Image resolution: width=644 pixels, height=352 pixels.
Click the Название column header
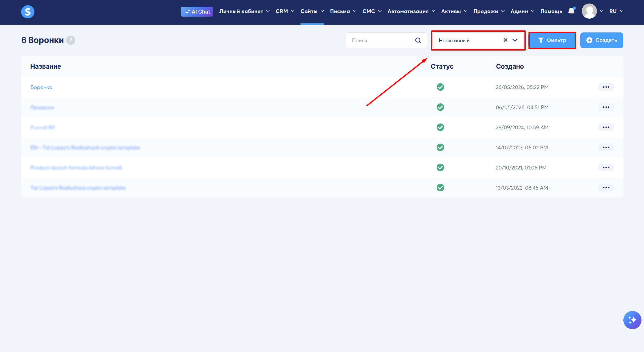(46, 66)
